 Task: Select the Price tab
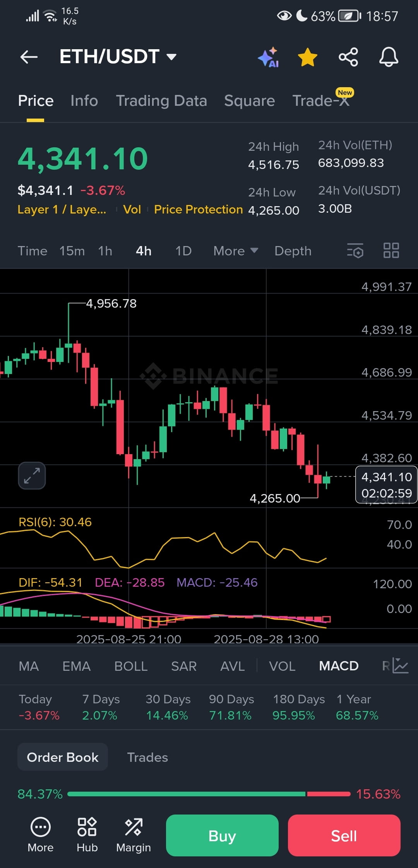click(x=36, y=101)
